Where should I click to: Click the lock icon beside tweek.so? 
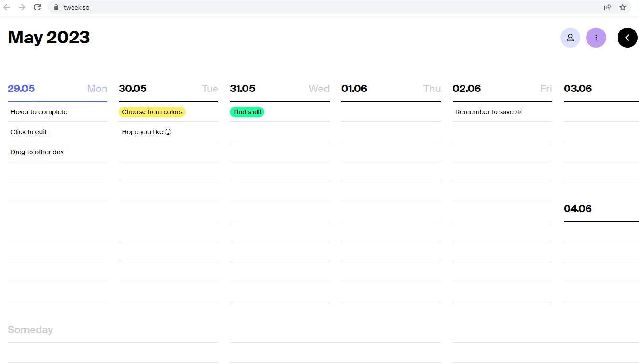56,7
